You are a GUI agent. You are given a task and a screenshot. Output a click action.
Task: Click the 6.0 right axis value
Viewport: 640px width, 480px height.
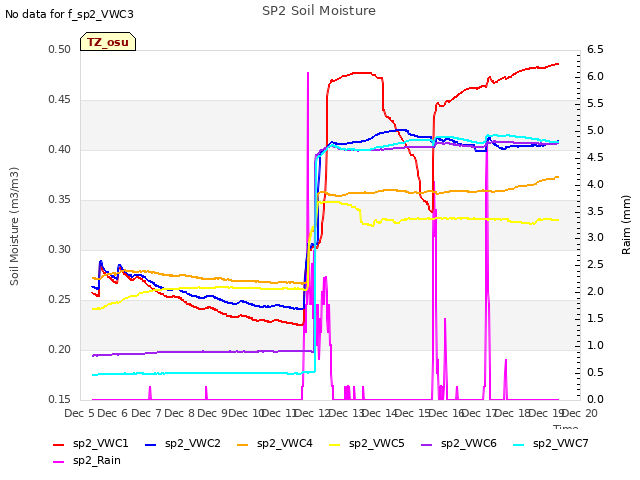tap(595, 76)
